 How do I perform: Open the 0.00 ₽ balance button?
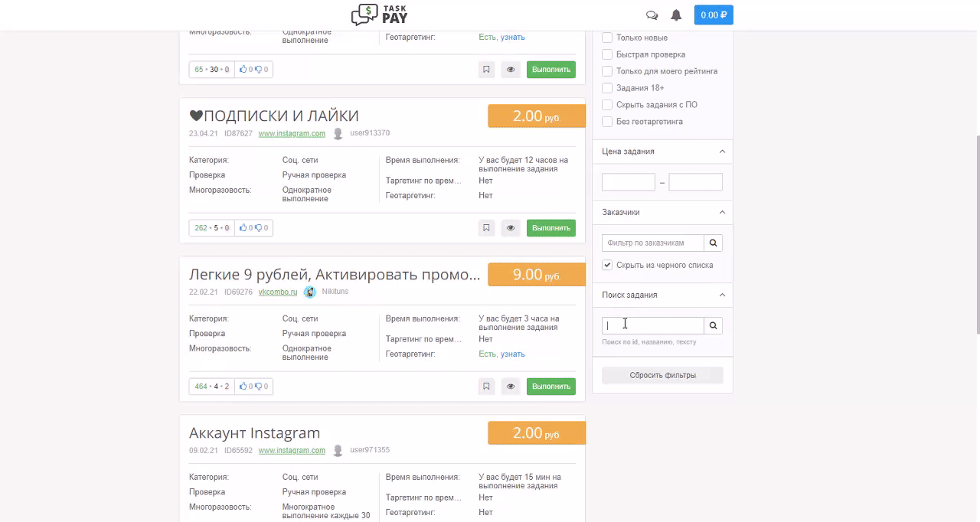pos(714,15)
